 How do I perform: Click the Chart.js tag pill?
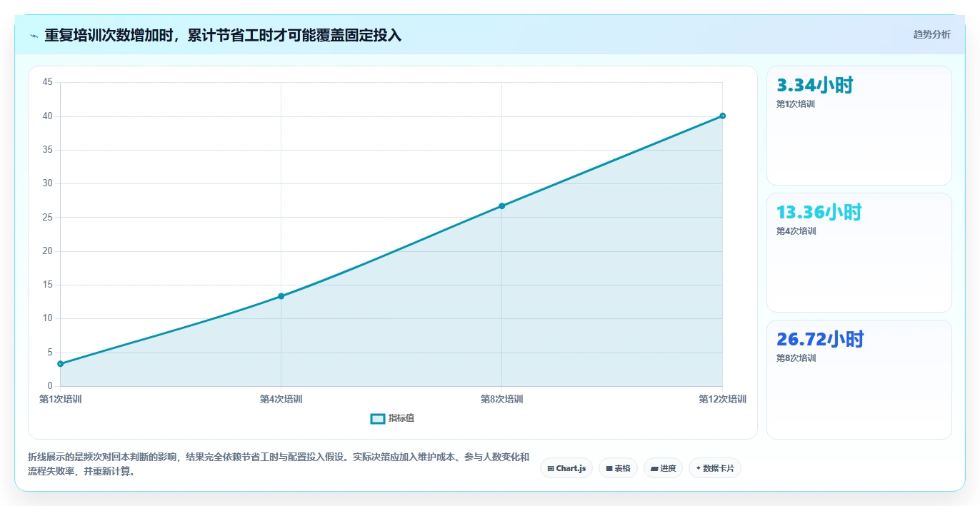(566, 468)
